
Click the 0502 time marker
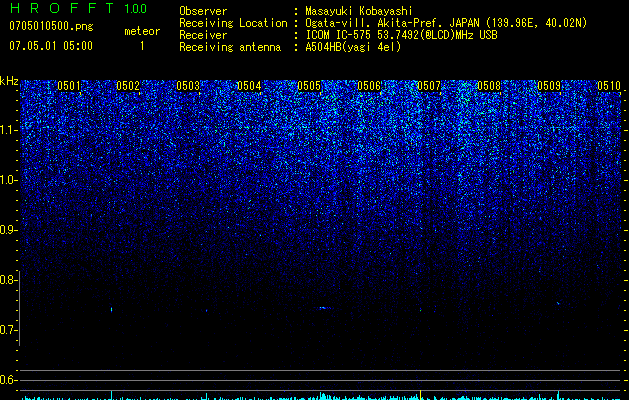pos(128,86)
